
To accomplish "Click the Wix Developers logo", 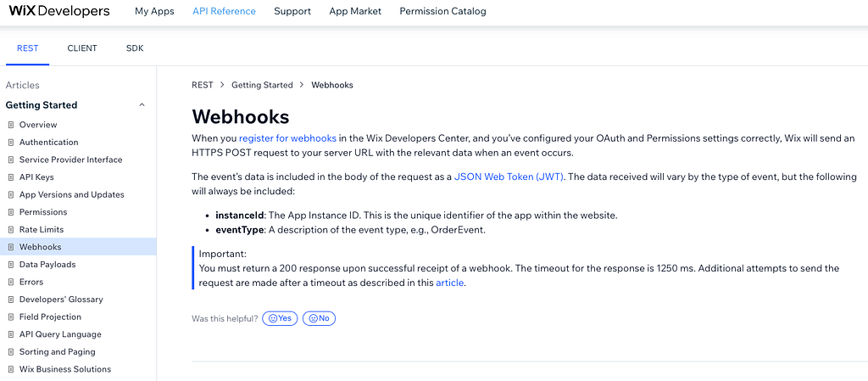I will (59, 11).
